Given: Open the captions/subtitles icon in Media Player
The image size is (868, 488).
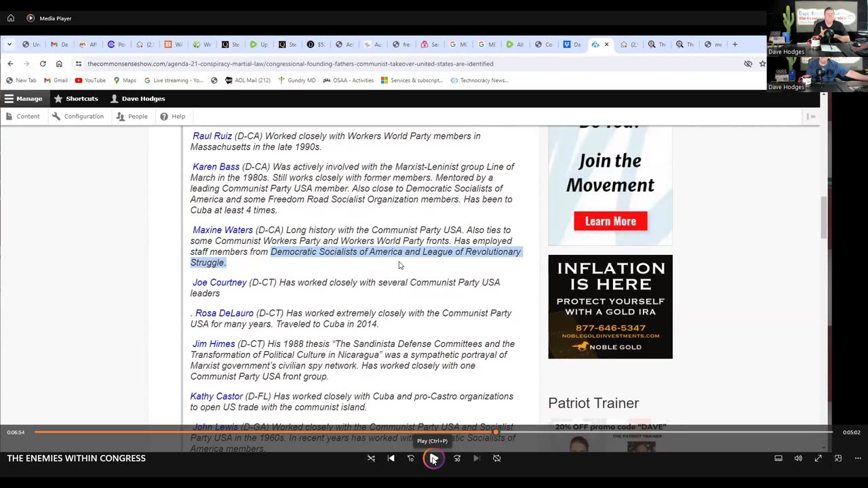Looking at the screenshot, I should pos(778,459).
